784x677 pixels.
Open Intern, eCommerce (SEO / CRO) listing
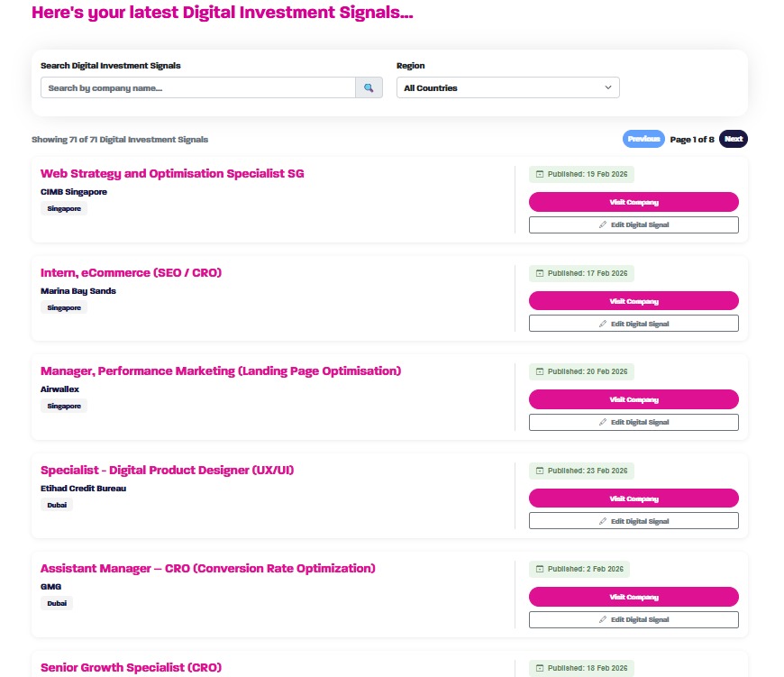click(x=131, y=272)
